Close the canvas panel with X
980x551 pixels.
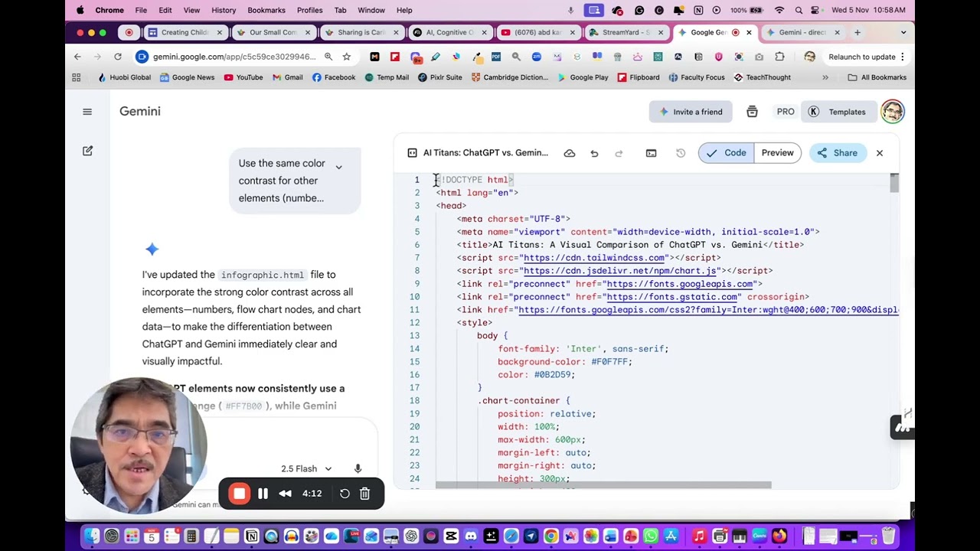(880, 153)
